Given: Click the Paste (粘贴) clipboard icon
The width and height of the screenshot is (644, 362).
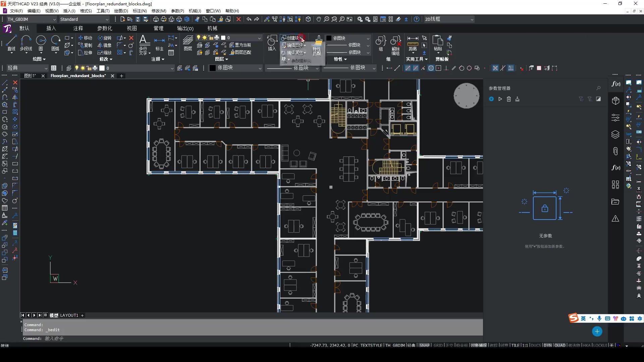Looking at the screenshot, I should click(x=438, y=43).
